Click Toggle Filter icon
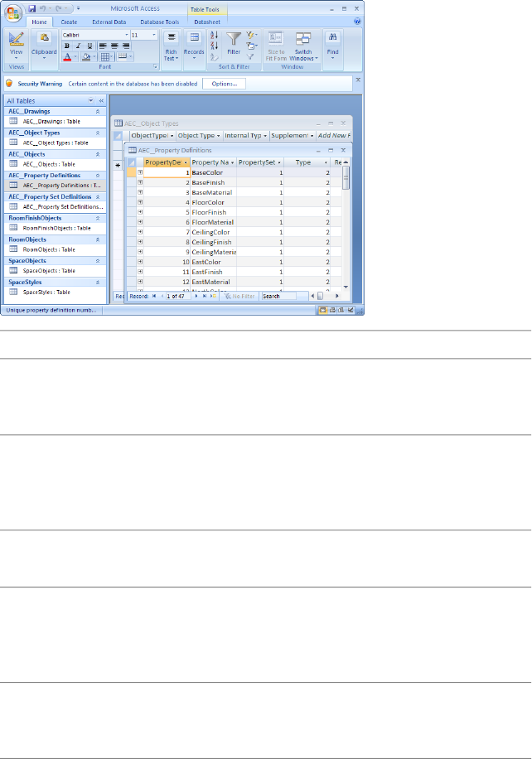532x759 pixels. (250, 57)
